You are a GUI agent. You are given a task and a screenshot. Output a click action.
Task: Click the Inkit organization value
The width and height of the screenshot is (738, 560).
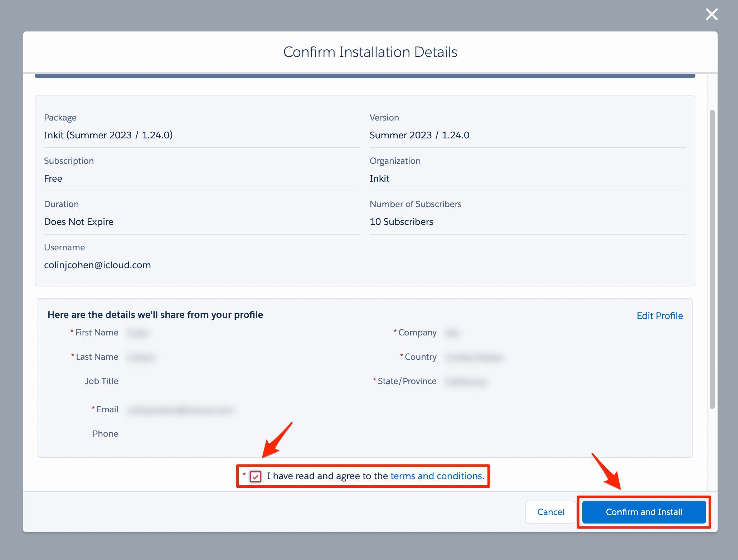379,178
